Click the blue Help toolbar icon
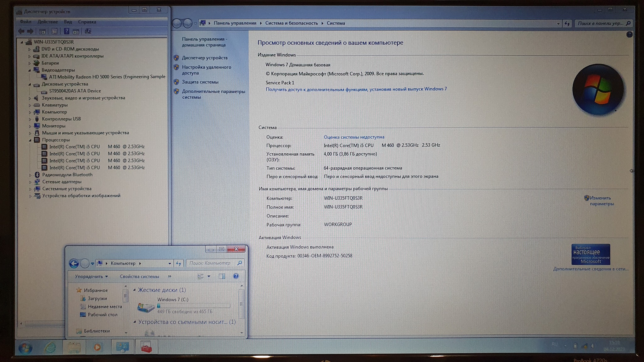 click(x=66, y=31)
